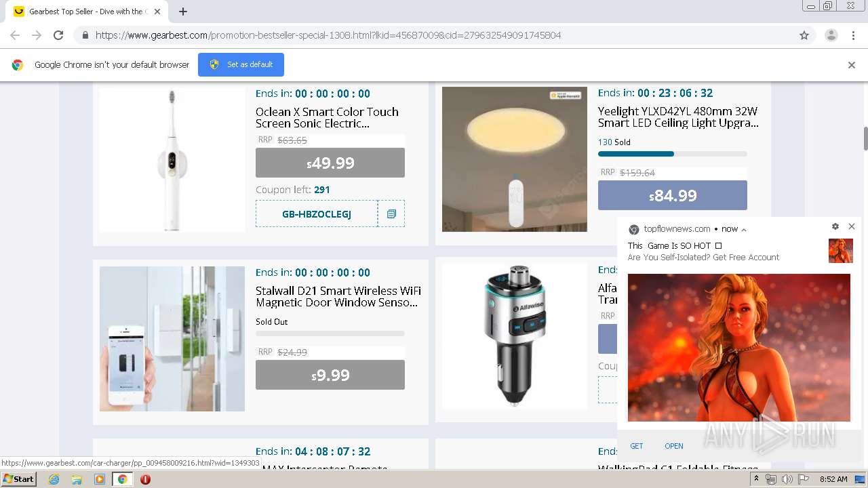Click the GET notification action

[x=637, y=446]
